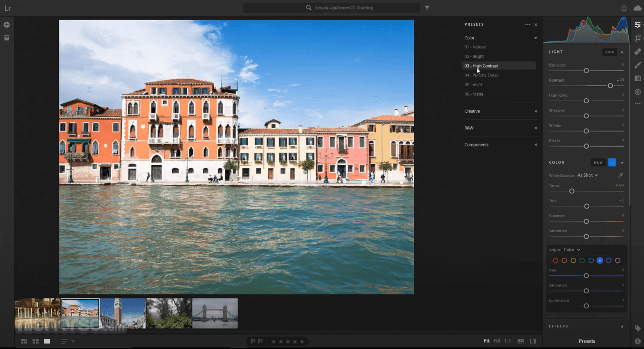The height and width of the screenshot is (349, 644).
Task: Toggle show original compare view
Action: pos(533,341)
